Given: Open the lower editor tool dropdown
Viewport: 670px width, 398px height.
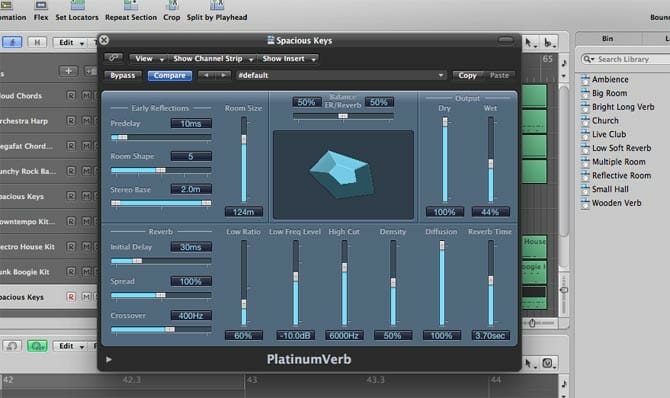Looking at the screenshot, I should tap(549, 363).
